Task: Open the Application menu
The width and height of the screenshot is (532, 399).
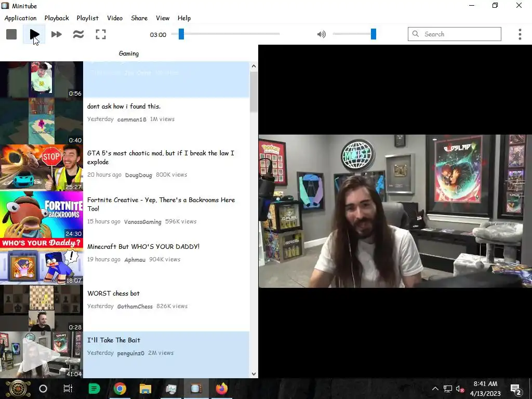Action: point(20,18)
